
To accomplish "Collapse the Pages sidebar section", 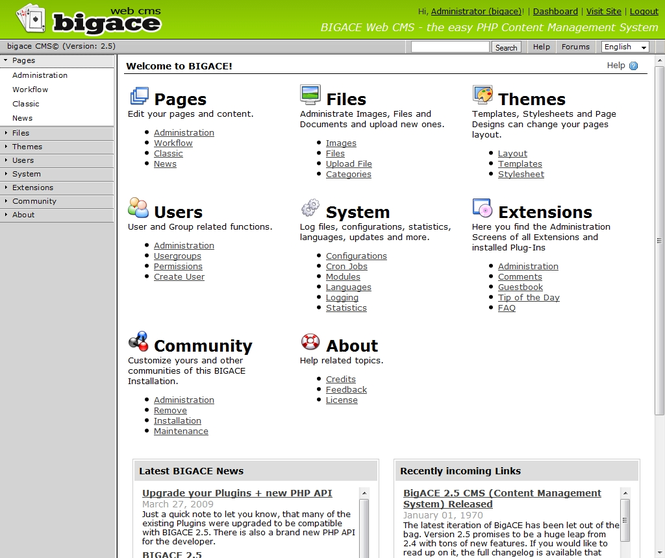I will [57, 61].
